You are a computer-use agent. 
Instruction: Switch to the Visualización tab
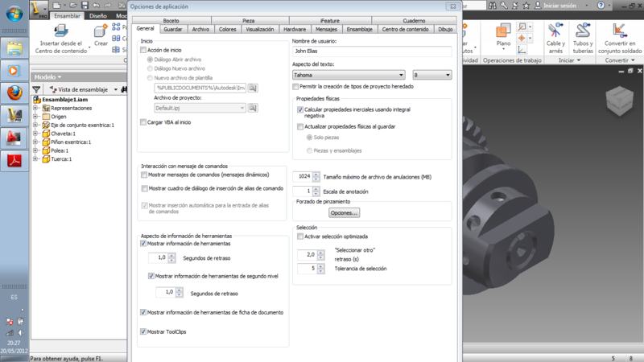tap(259, 29)
